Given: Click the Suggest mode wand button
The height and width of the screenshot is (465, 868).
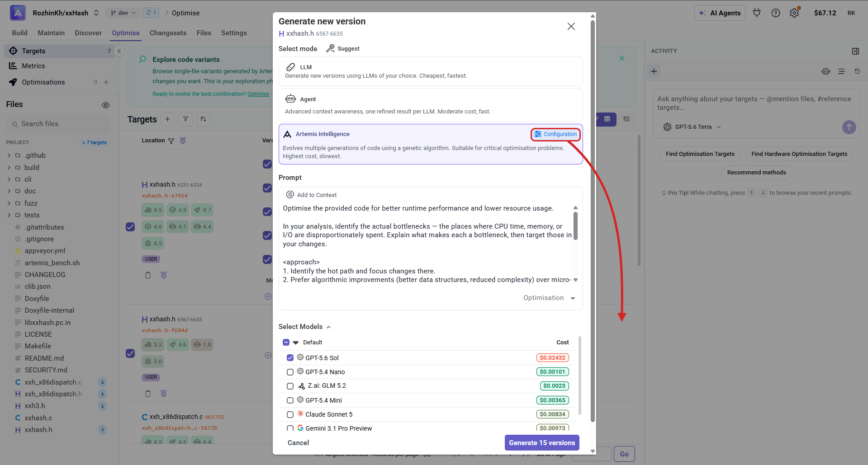Looking at the screenshot, I should tap(343, 49).
